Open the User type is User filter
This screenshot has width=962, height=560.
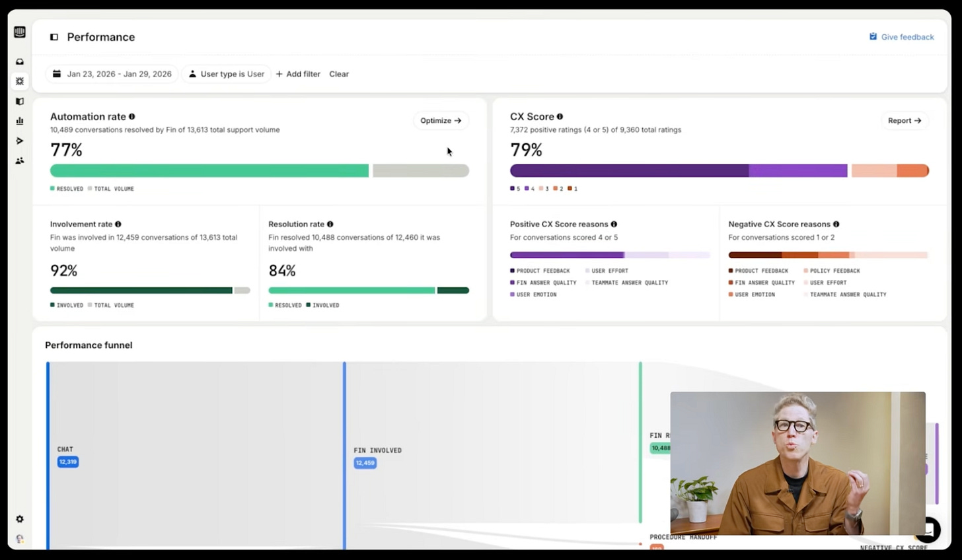(226, 74)
